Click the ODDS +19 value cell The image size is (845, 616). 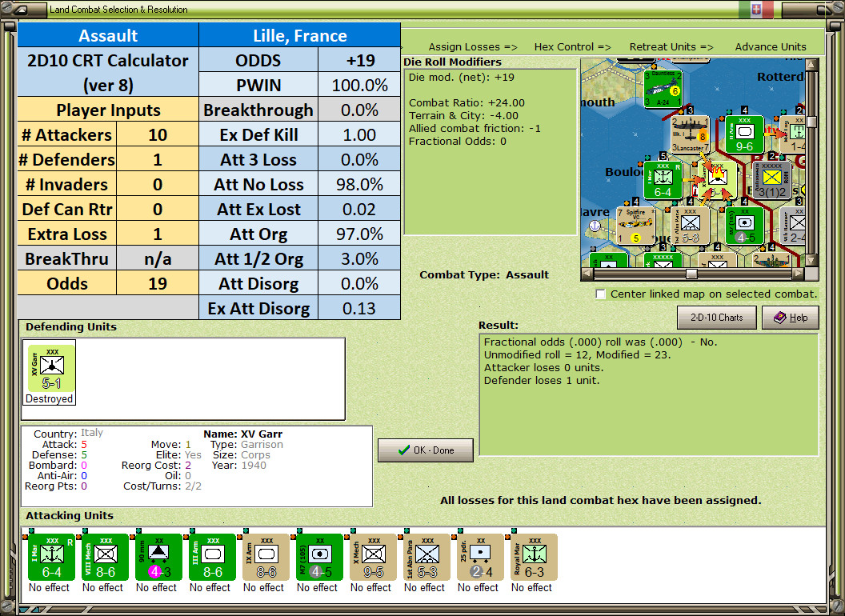pos(359,60)
